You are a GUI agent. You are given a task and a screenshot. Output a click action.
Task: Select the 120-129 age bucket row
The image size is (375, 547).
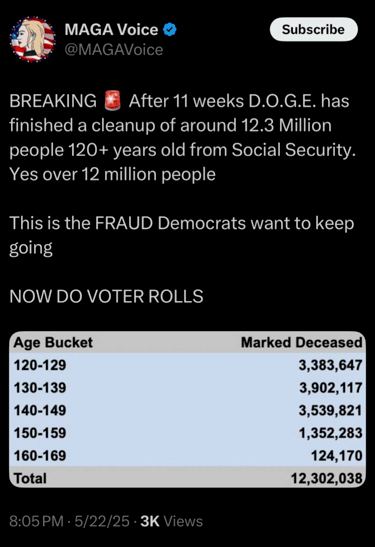click(x=188, y=365)
